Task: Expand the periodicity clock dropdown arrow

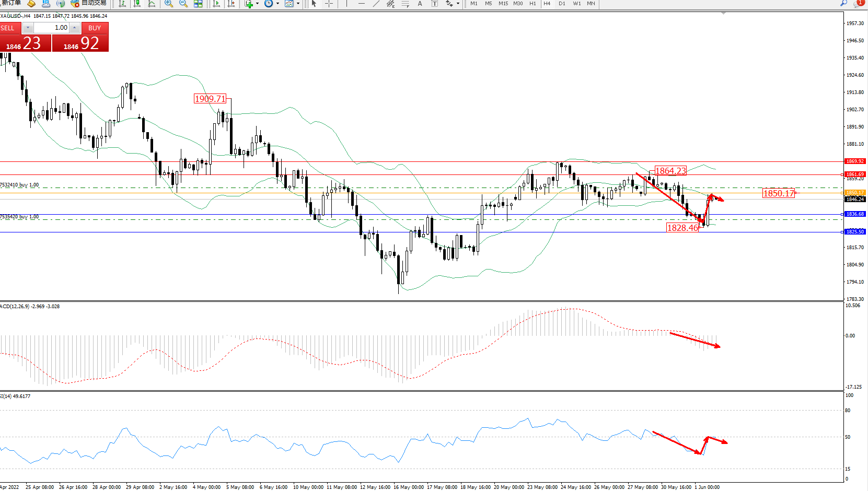Action: point(277,4)
